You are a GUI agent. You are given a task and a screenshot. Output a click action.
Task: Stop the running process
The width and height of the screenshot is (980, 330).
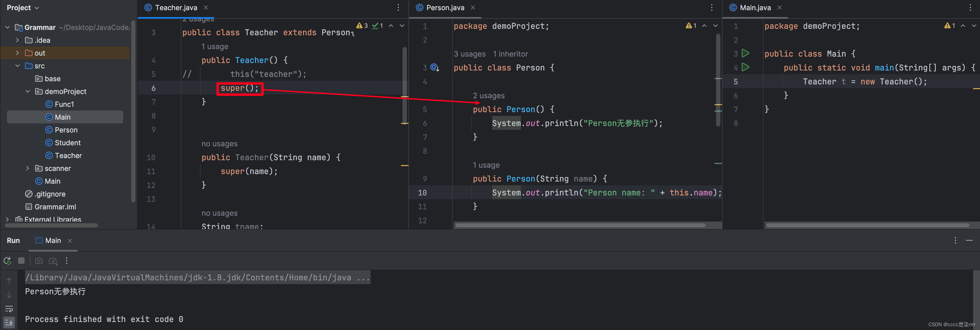pos(21,261)
